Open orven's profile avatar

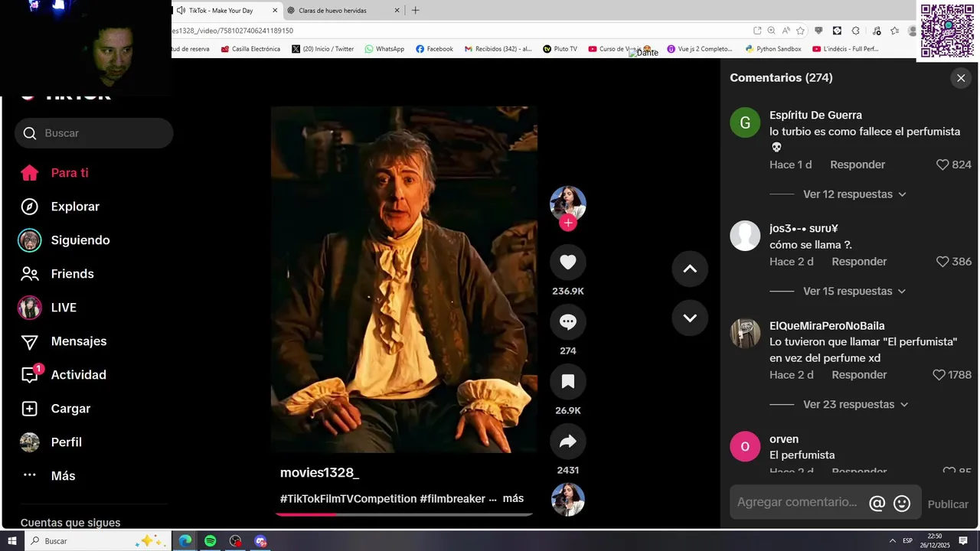(x=745, y=446)
